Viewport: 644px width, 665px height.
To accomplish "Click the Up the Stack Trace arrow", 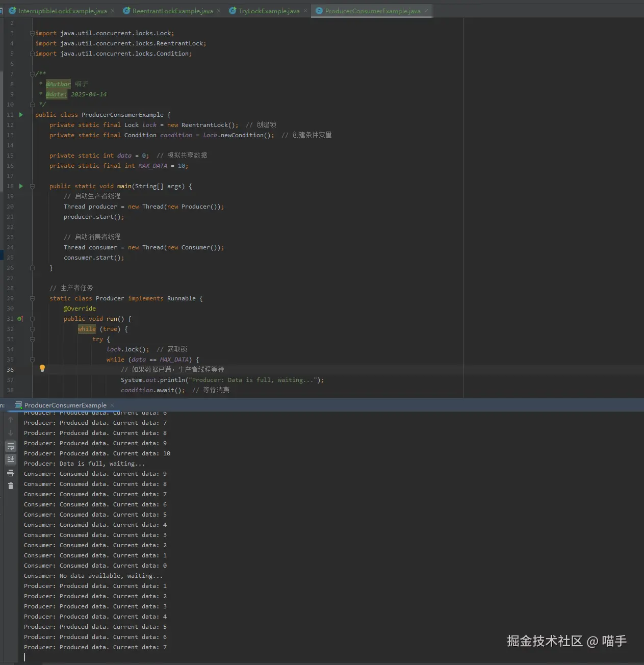I will [x=11, y=420].
